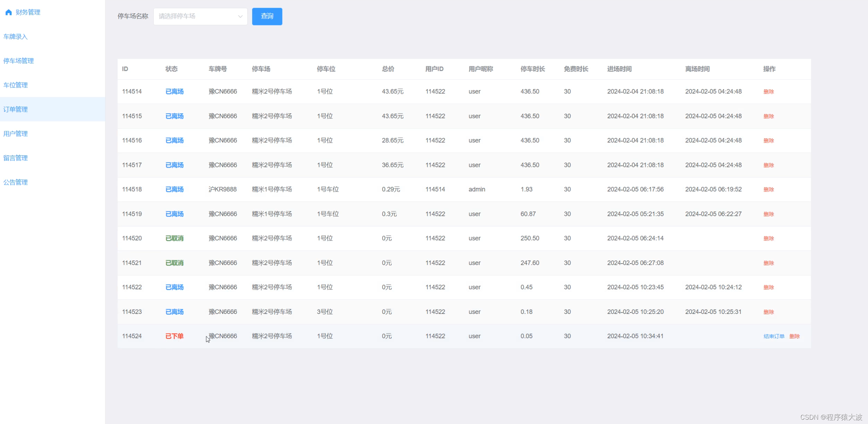Open the 车牌录入 menu item
This screenshot has width=868, height=424.
click(16, 37)
